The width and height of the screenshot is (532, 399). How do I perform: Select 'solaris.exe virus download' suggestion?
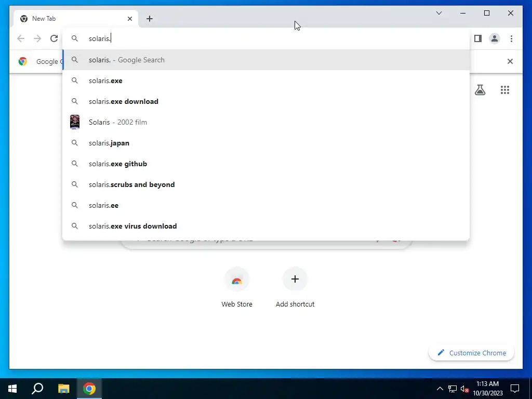tap(267, 226)
